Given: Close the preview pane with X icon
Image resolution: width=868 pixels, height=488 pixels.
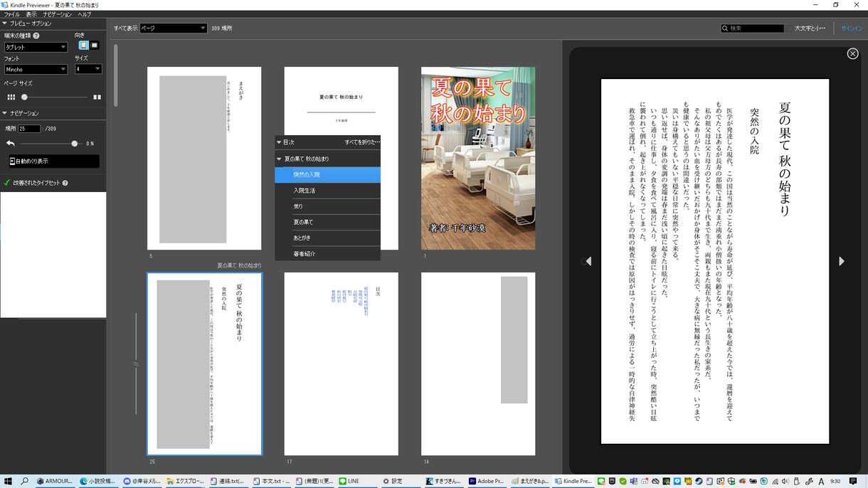Looking at the screenshot, I should (852, 54).
